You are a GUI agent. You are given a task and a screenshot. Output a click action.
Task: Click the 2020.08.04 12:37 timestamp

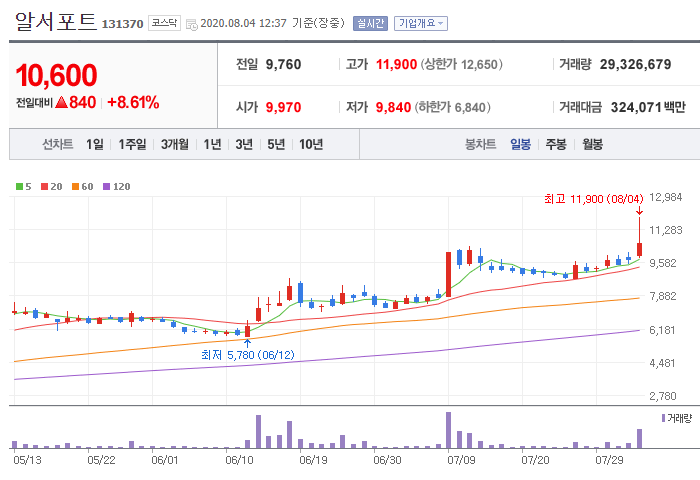pos(243,23)
